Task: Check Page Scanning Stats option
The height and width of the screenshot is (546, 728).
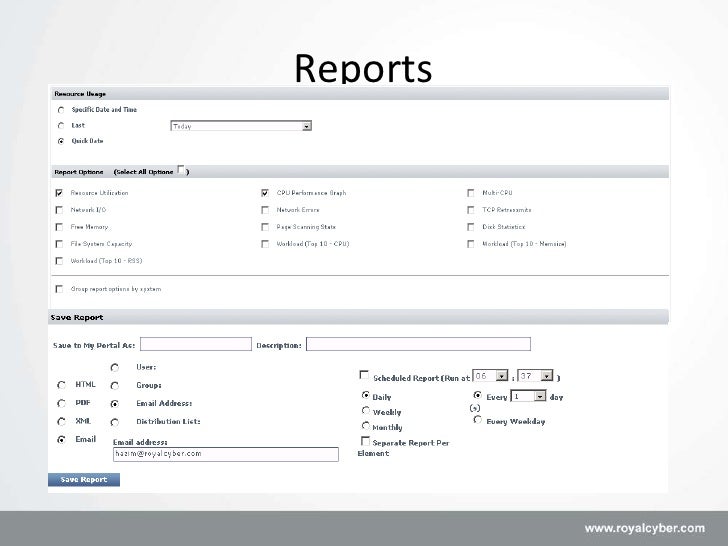Action: pyautogui.click(x=265, y=227)
